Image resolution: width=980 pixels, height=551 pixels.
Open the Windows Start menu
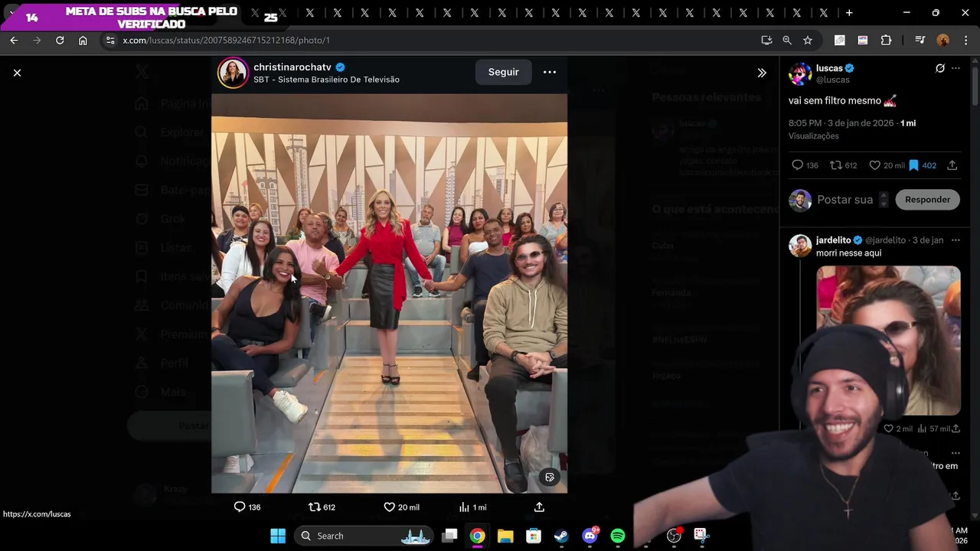pos(278,536)
